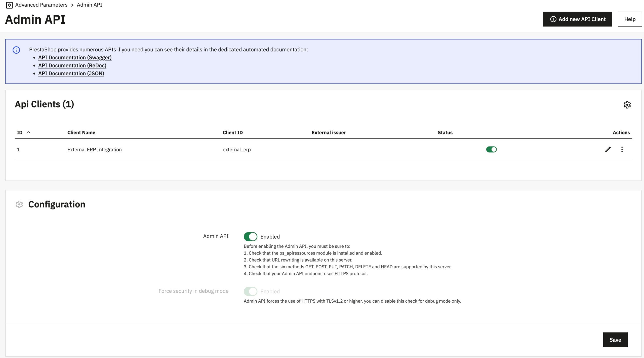Open the Api Clients settings gear icon
This screenshot has width=644, height=358.
627,104
